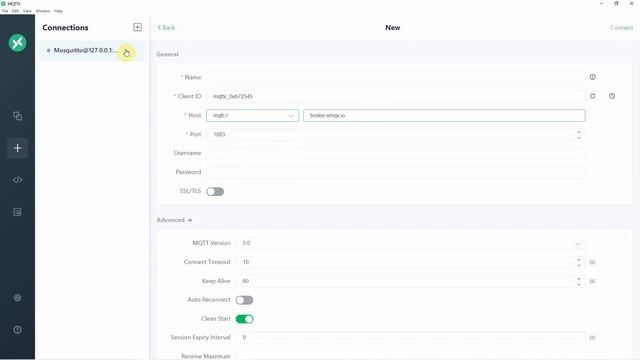Decrease the Keep Alive value
Image resolution: width=640 pixels, height=360 pixels.
pos(579,284)
